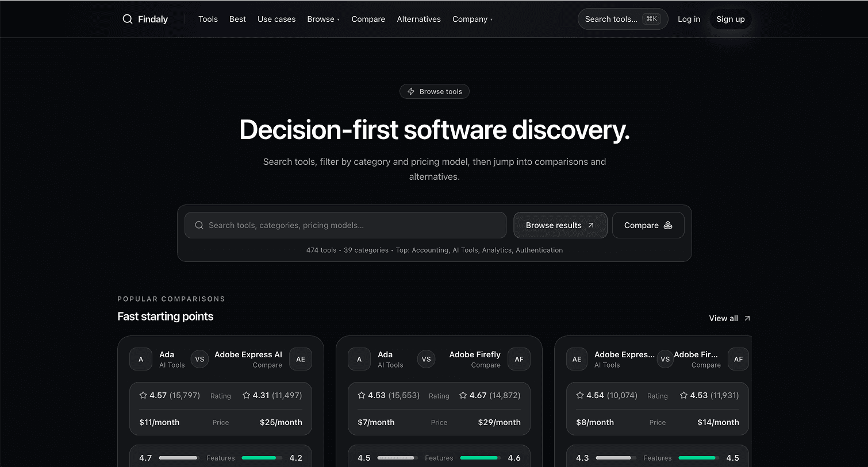Open the Use cases nav item

(x=276, y=19)
